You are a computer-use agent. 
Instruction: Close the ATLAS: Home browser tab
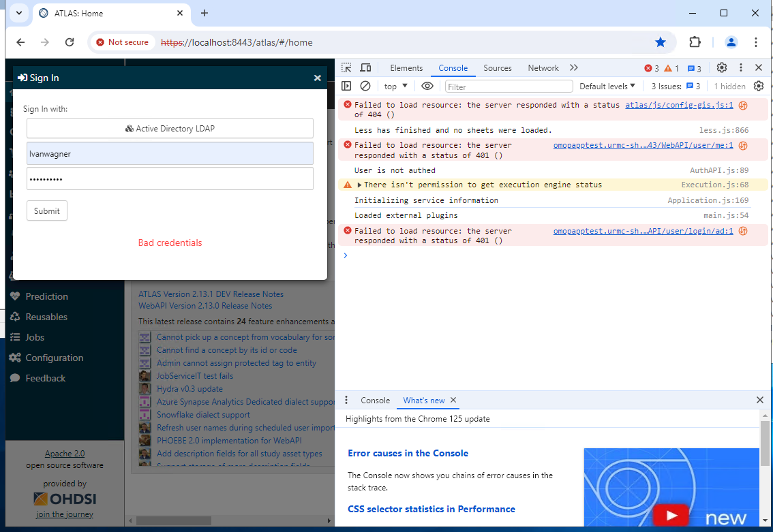point(180,14)
